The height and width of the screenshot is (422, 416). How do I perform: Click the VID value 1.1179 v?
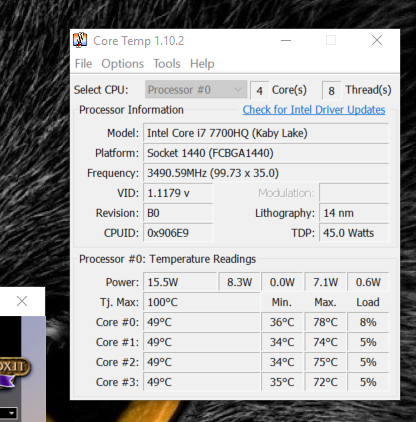[x=178, y=193]
